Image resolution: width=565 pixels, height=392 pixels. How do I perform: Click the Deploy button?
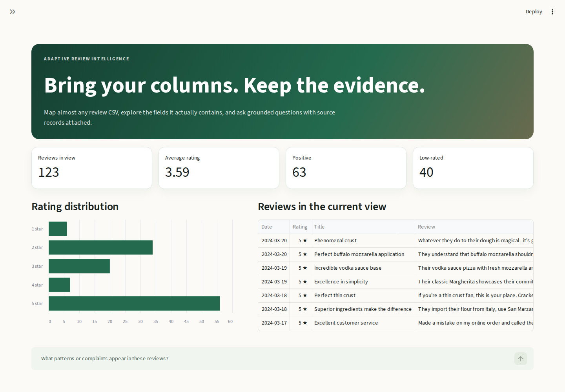pyautogui.click(x=534, y=12)
